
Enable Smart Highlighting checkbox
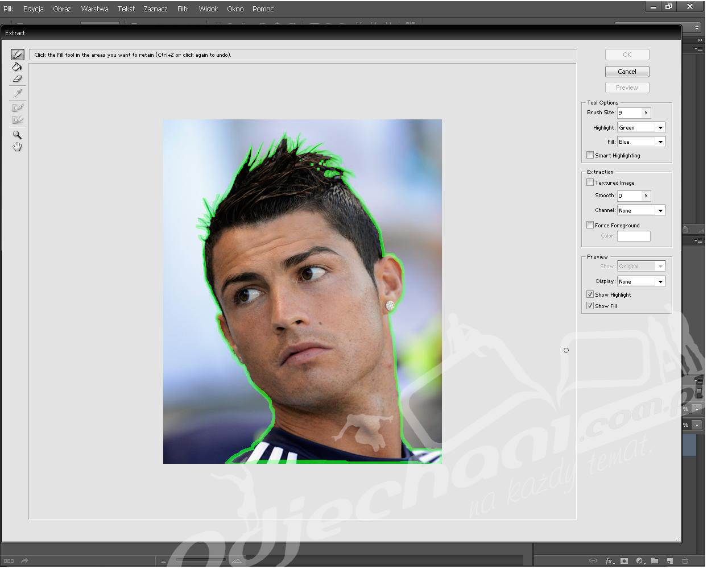590,155
